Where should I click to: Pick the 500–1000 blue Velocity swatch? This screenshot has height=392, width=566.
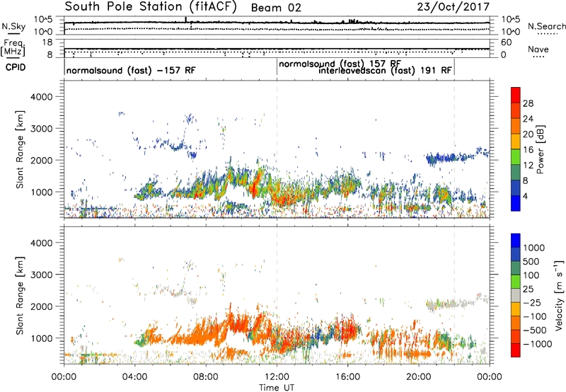516,255
